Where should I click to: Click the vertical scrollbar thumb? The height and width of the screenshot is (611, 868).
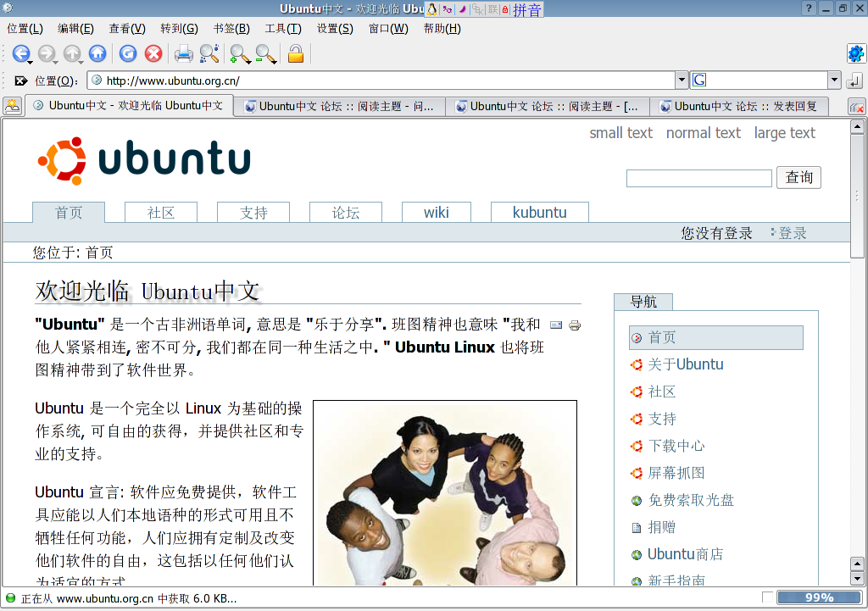pyautogui.click(x=857, y=196)
